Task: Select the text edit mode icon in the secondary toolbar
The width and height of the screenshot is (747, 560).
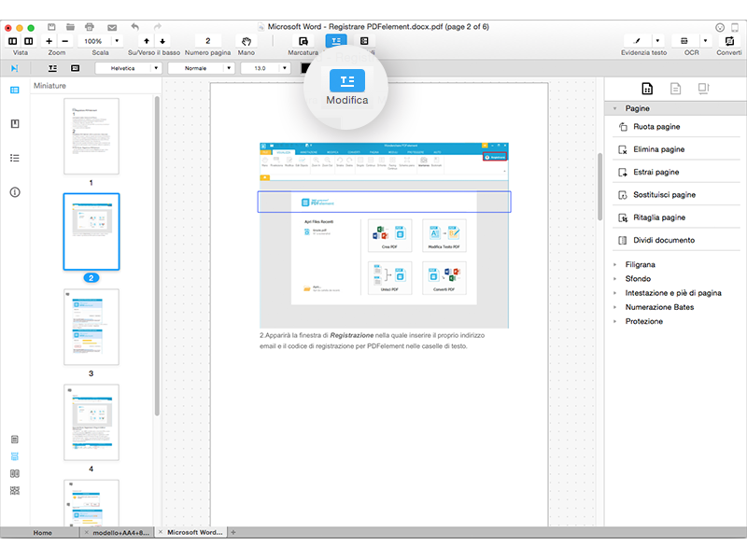Action: (x=52, y=68)
